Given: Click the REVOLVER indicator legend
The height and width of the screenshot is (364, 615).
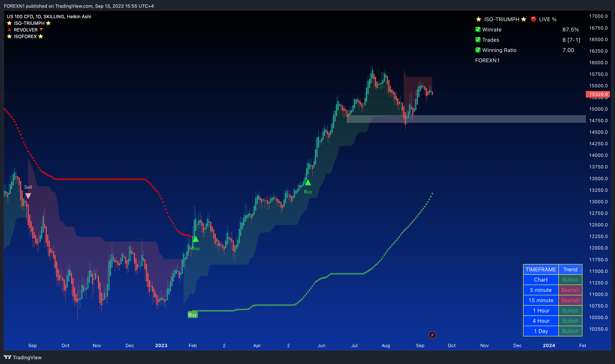Looking at the screenshot, I should click(x=25, y=30).
